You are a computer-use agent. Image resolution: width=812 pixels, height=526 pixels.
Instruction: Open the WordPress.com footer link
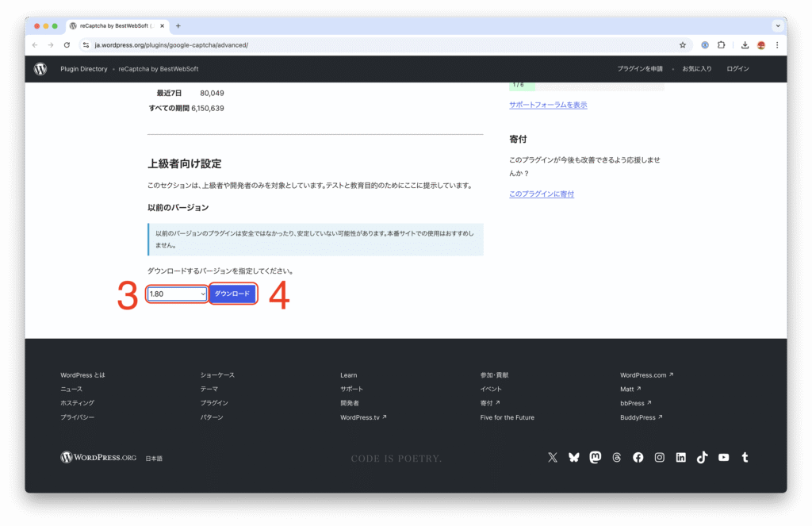(647, 374)
